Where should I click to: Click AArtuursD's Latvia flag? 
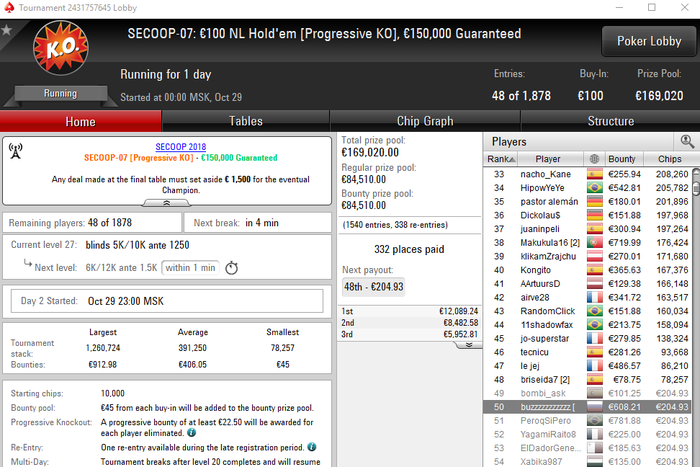[x=594, y=284]
